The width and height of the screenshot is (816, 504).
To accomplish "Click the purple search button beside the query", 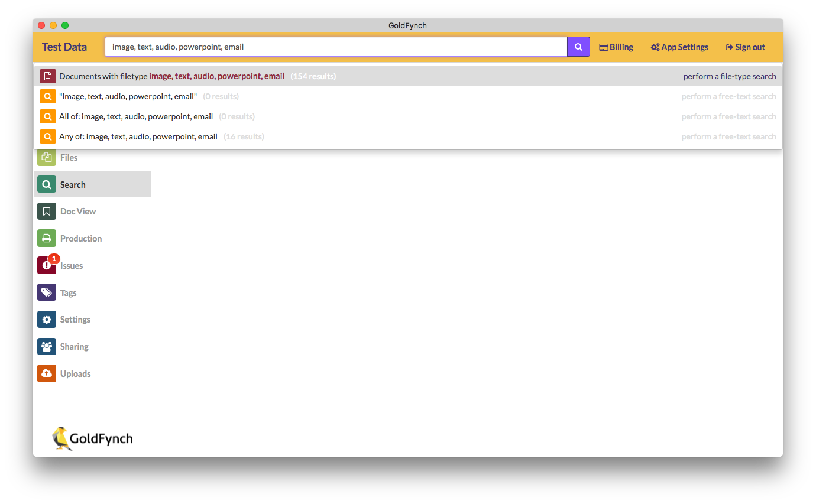I will pyautogui.click(x=578, y=46).
